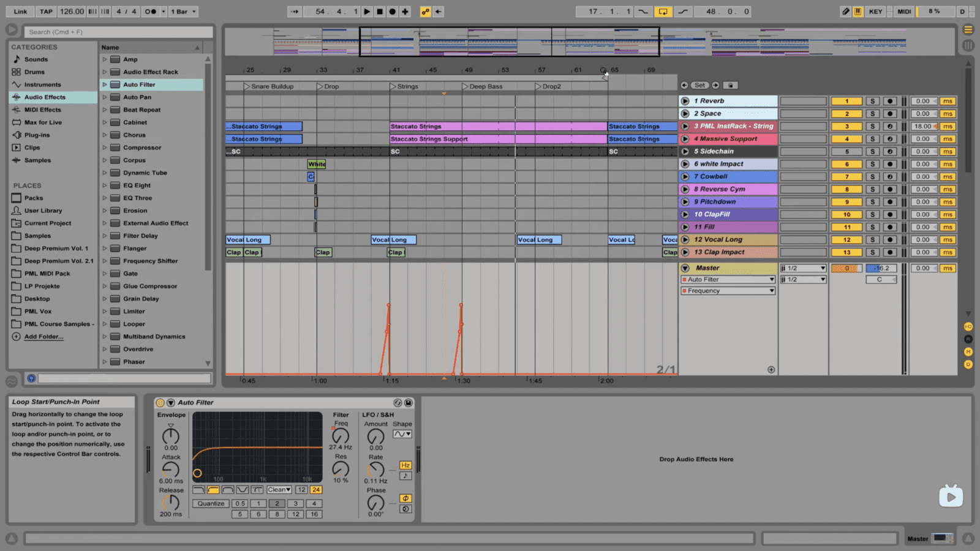This screenshot has height=551, width=980.
Task: Activate Draw Mode pencil
Action: 846,12
